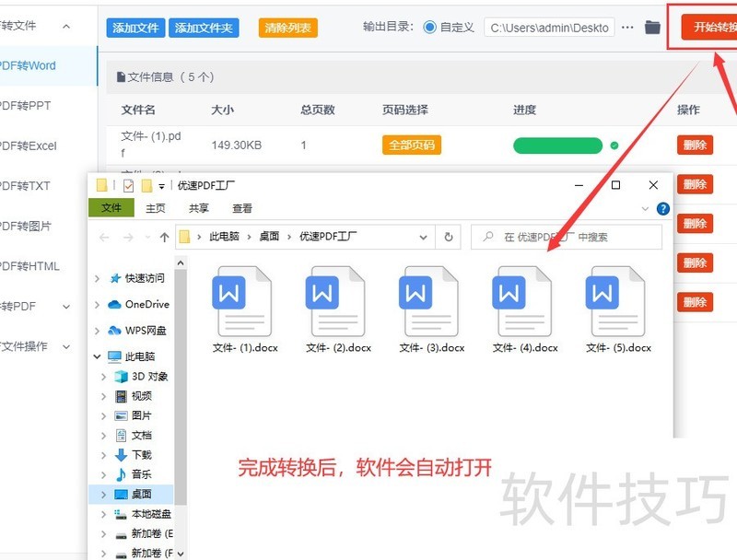Image resolution: width=737 pixels, height=560 pixels.
Task: Expand the 3D 对象 folder node
Action: 104,377
